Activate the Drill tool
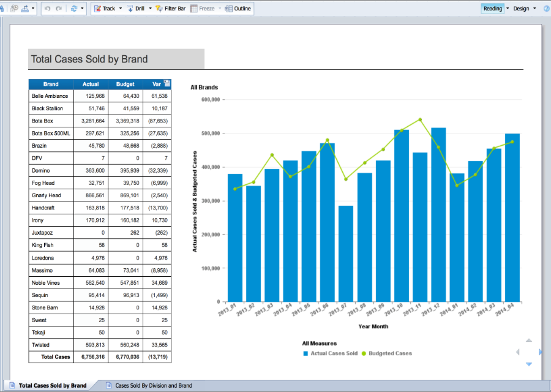The height and width of the screenshot is (392, 551). point(136,9)
